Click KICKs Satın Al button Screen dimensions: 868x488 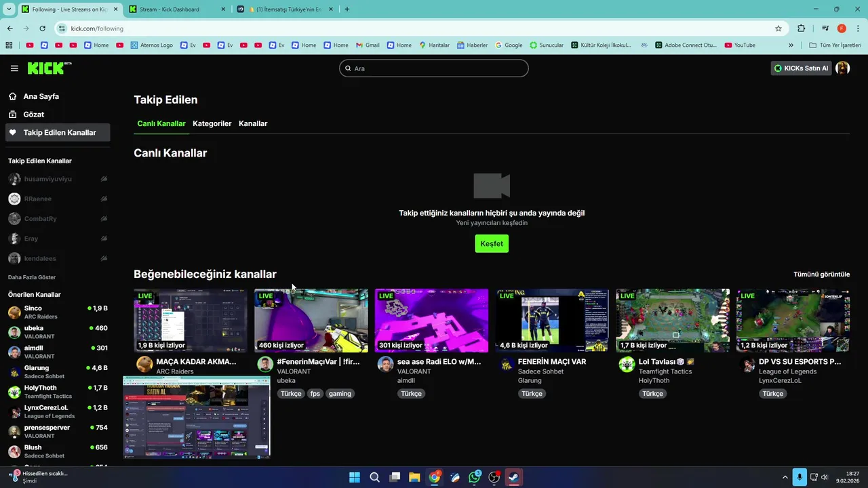click(x=802, y=68)
